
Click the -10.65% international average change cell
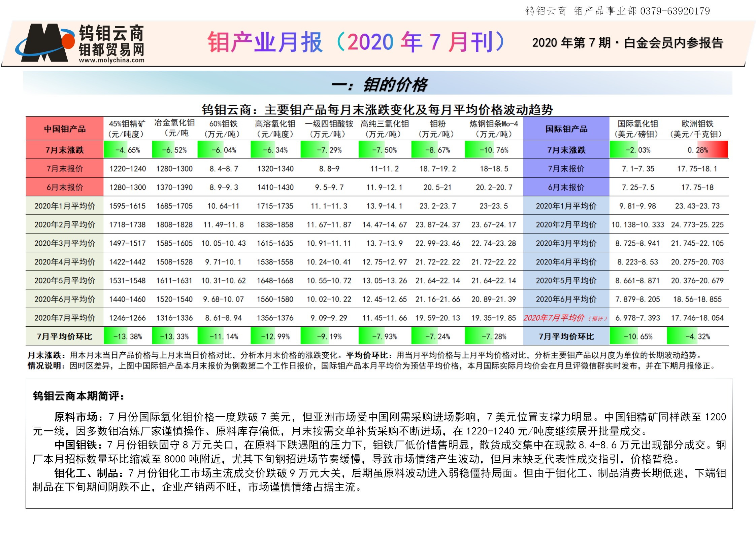(638, 336)
